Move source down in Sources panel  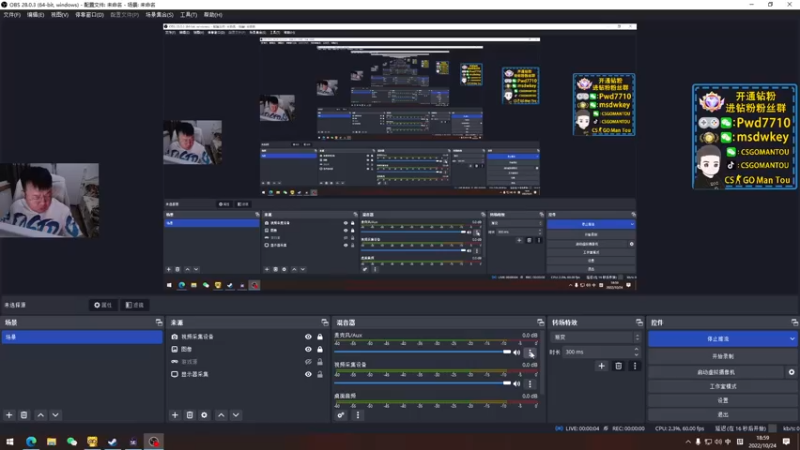[236, 415]
